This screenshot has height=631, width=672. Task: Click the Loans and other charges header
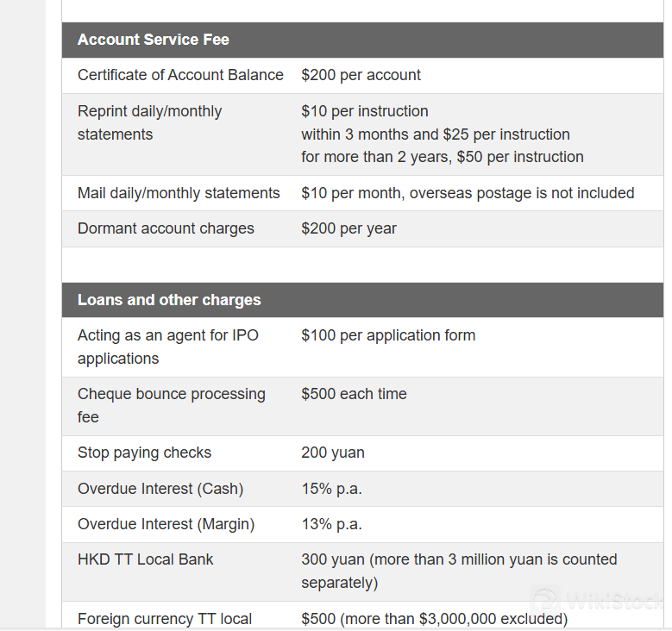[x=169, y=300]
